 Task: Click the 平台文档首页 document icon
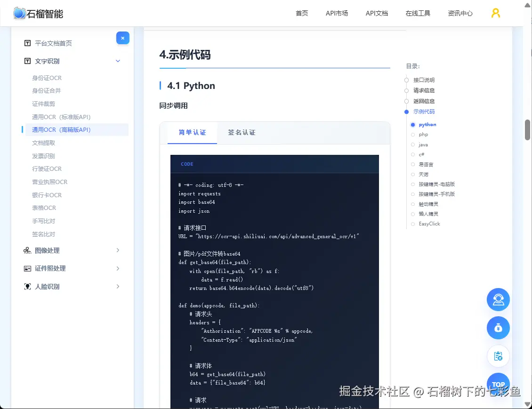[x=27, y=43]
